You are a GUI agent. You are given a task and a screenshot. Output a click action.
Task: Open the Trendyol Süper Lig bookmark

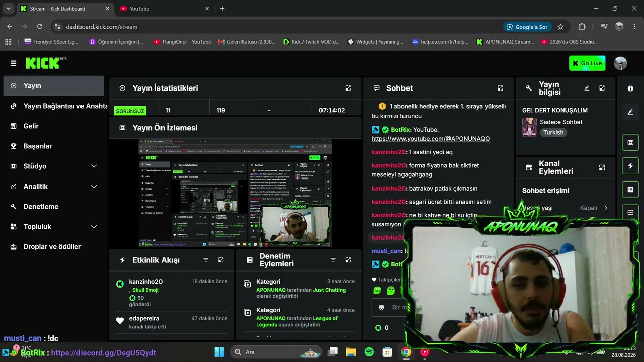coord(51,42)
